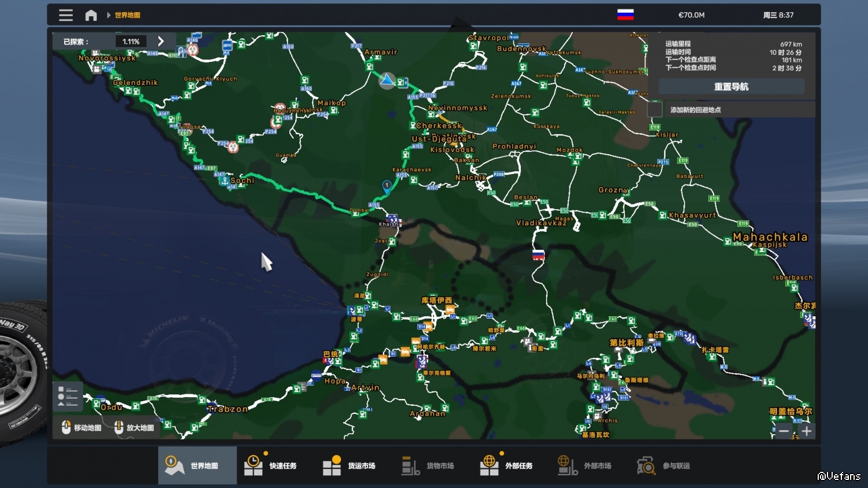Open the 参与联运 tab
The height and width of the screenshot is (488, 868).
pyautogui.click(x=663, y=465)
